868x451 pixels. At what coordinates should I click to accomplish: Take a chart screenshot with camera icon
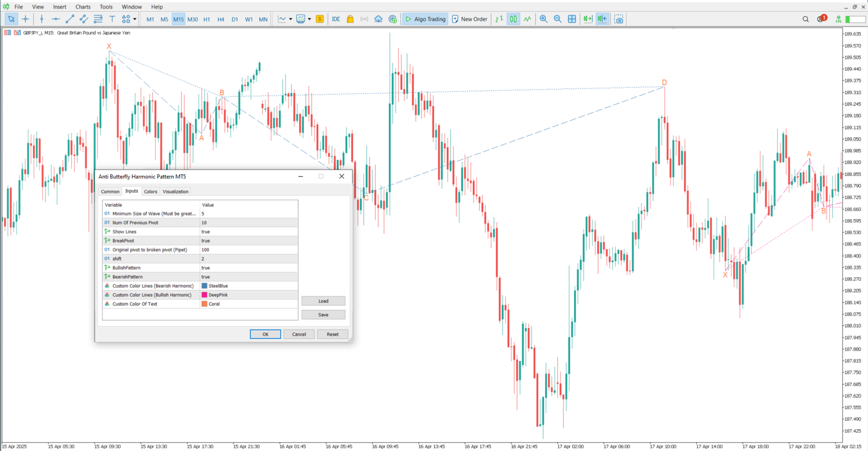[x=619, y=19]
